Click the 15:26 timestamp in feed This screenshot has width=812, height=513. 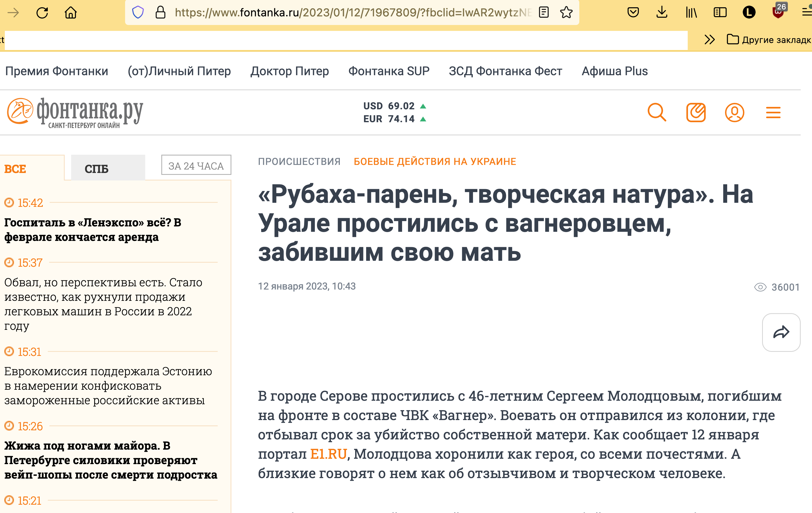click(x=30, y=426)
